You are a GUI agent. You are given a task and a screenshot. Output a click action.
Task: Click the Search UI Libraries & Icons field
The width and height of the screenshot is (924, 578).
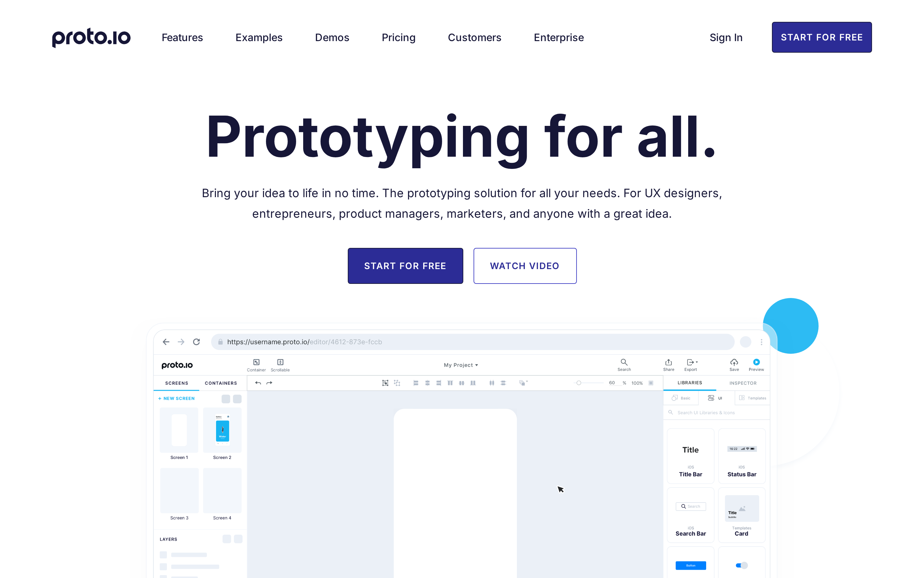[717, 413]
